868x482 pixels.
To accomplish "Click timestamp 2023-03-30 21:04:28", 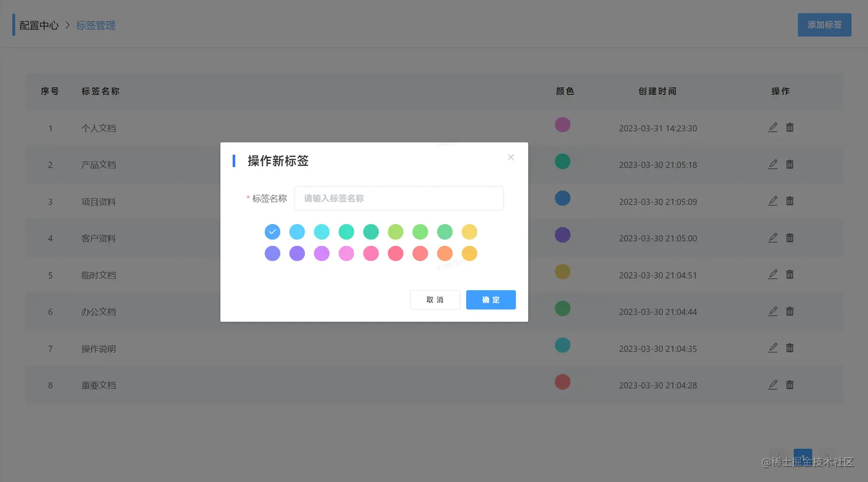I will pyautogui.click(x=658, y=385).
